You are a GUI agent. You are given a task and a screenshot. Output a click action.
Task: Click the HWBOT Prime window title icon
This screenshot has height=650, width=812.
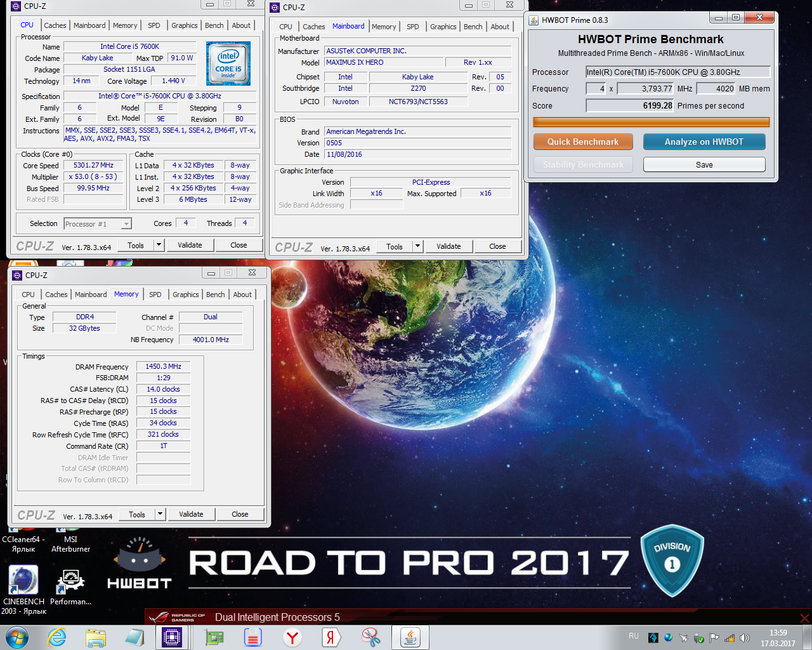click(534, 20)
